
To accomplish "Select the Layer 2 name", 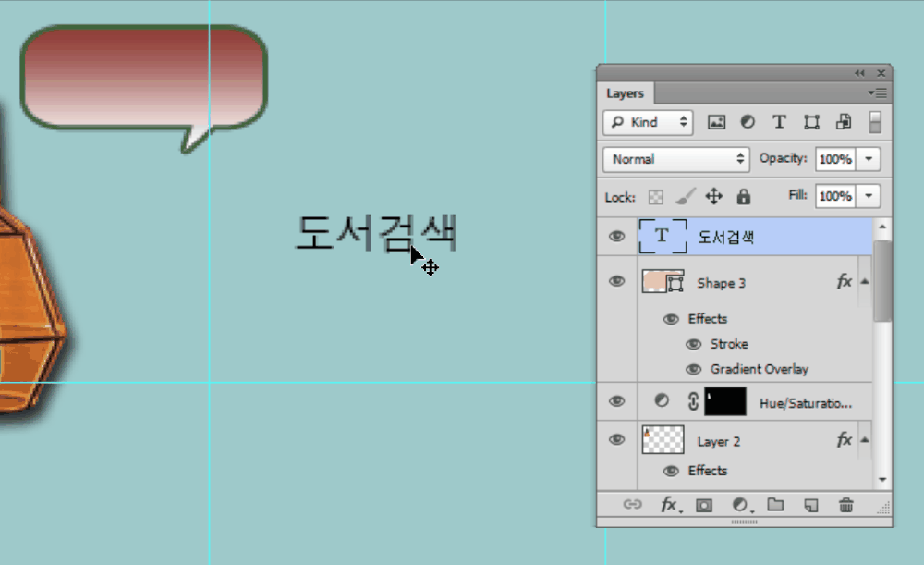I will (718, 442).
